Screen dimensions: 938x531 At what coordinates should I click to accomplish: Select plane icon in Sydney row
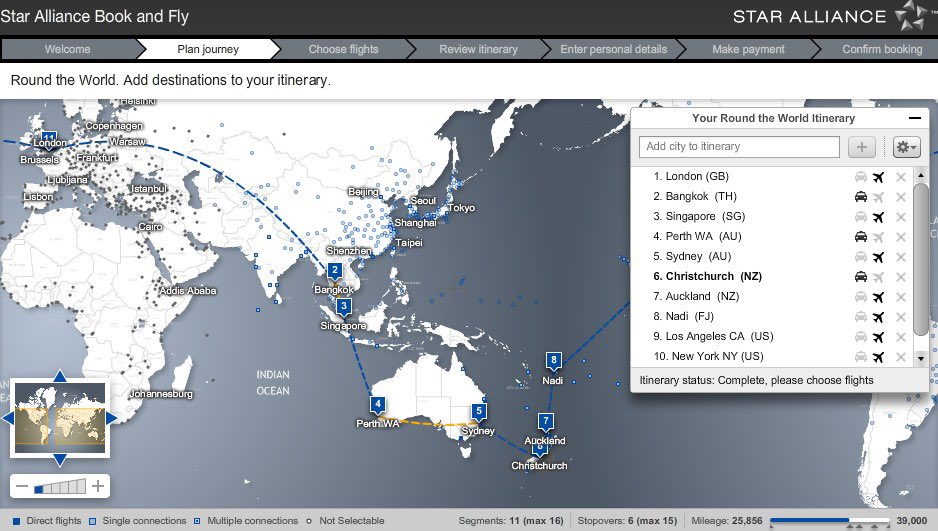coord(878,257)
